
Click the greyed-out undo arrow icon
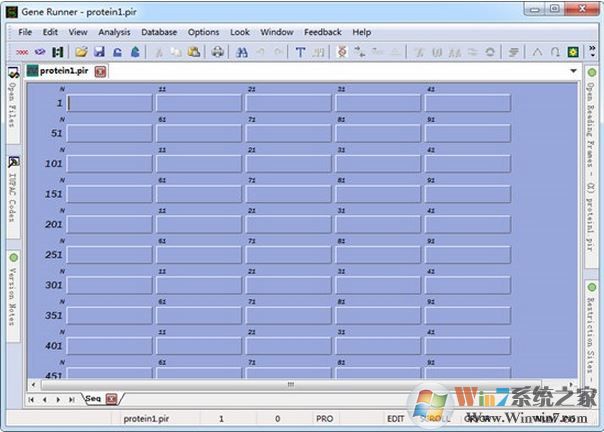[x=260, y=52]
